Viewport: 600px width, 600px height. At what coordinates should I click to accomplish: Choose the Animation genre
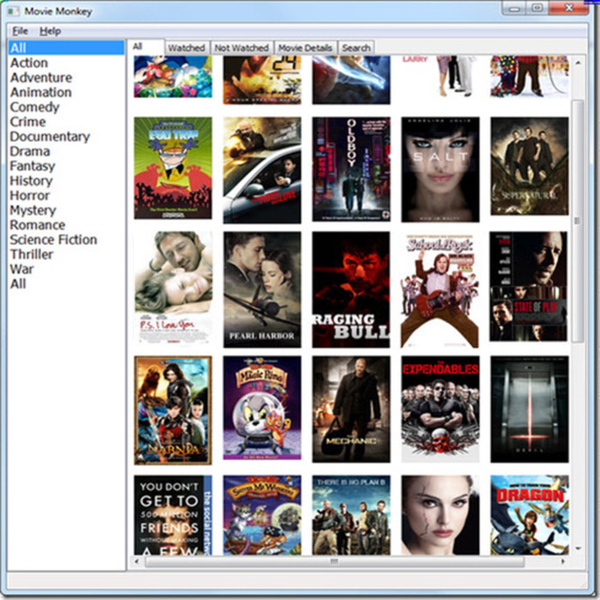pos(41,92)
